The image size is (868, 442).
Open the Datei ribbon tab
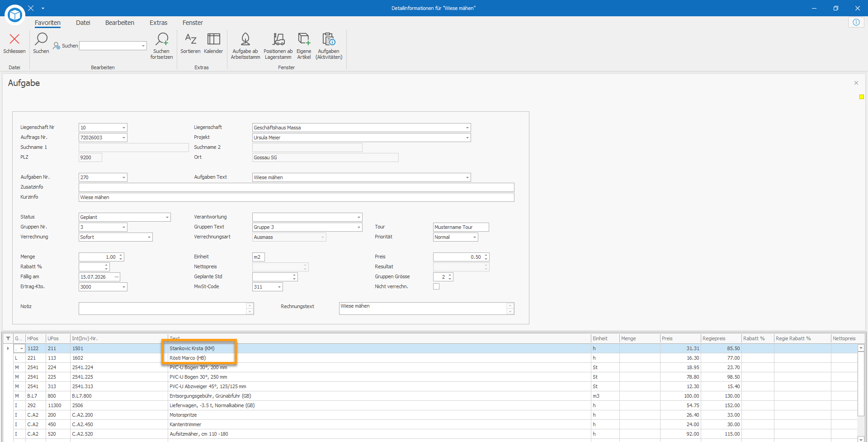83,23
